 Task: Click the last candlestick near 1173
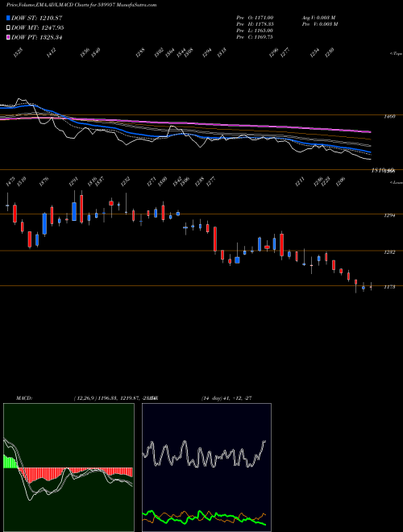[x=371, y=287]
